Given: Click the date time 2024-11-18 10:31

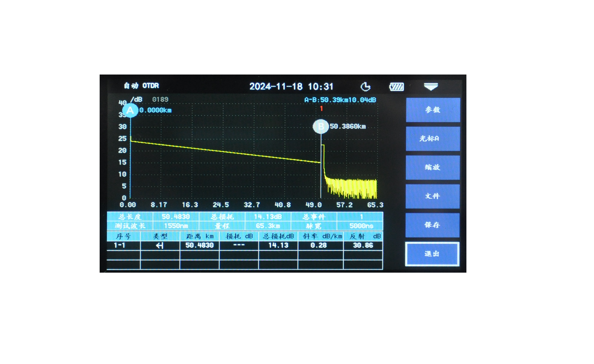Looking at the screenshot, I should pyautogui.click(x=292, y=86).
